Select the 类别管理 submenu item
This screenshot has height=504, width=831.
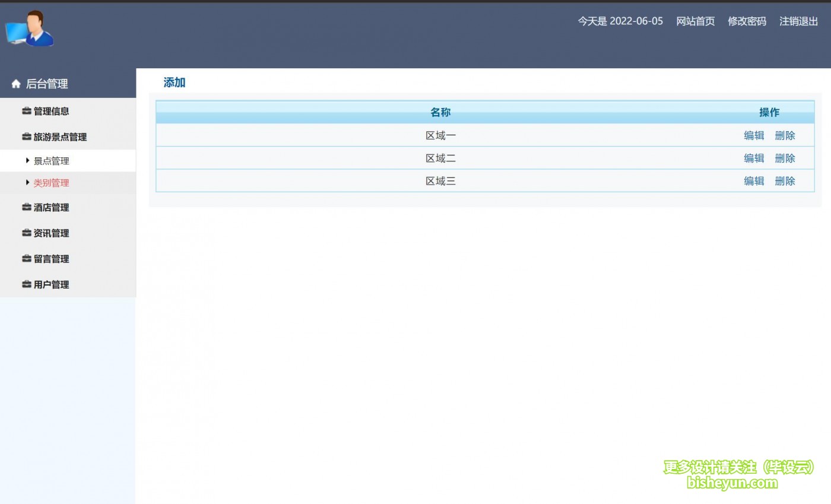51,183
